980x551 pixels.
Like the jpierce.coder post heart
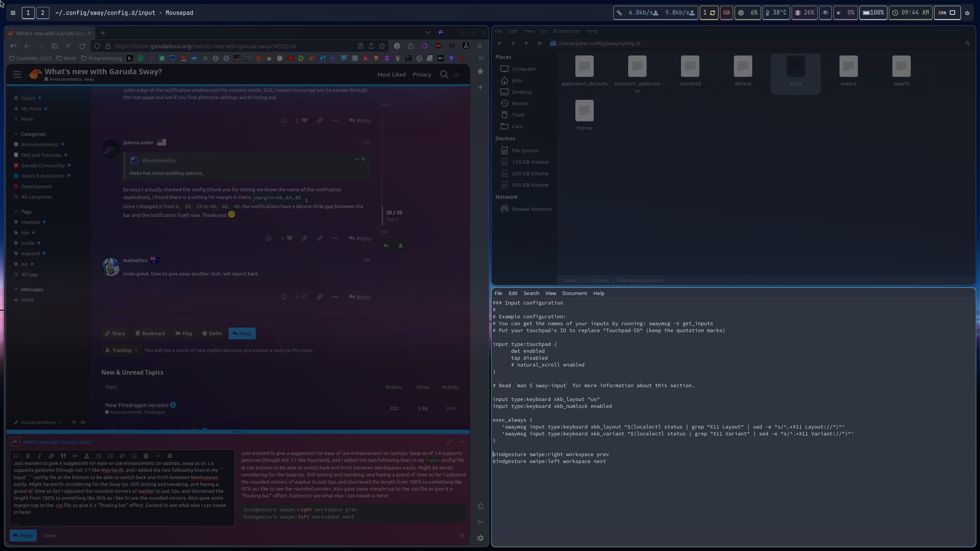click(x=289, y=238)
